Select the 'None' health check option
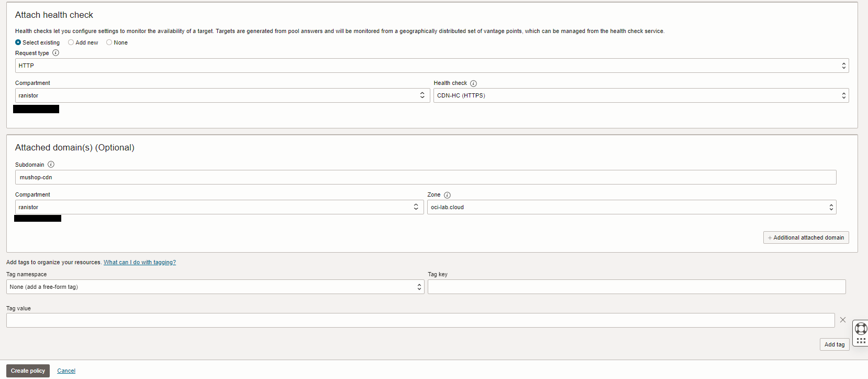The height and width of the screenshot is (379, 868). (x=109, y=42)
